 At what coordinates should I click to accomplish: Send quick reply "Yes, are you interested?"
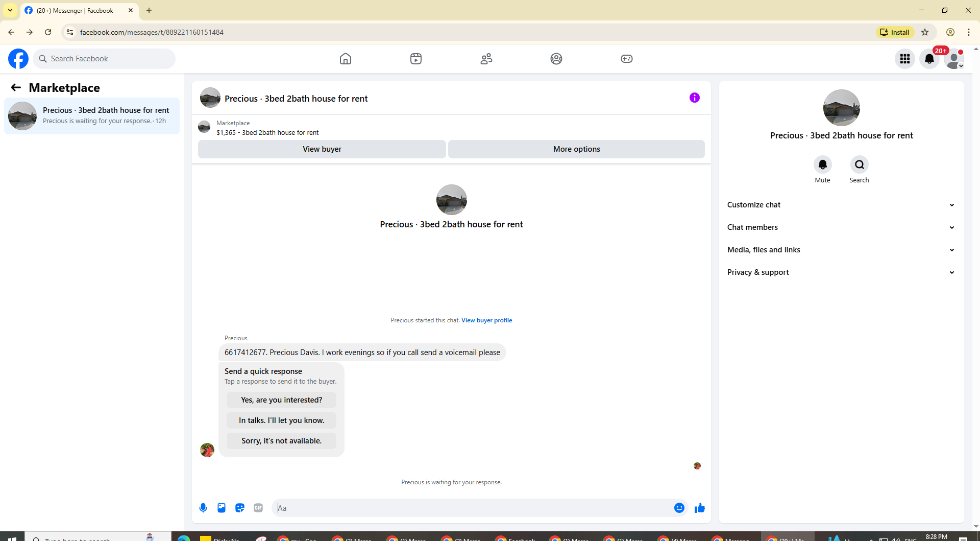coord(282,400)
